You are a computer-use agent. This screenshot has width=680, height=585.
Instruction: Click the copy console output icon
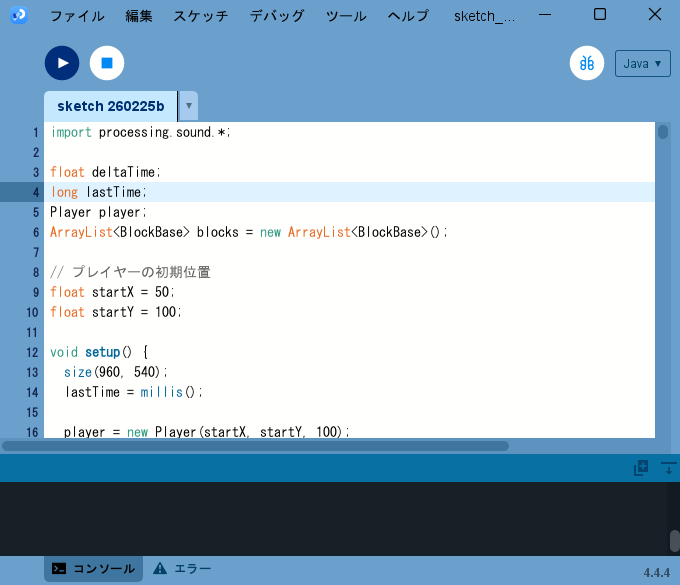[641, 468]
